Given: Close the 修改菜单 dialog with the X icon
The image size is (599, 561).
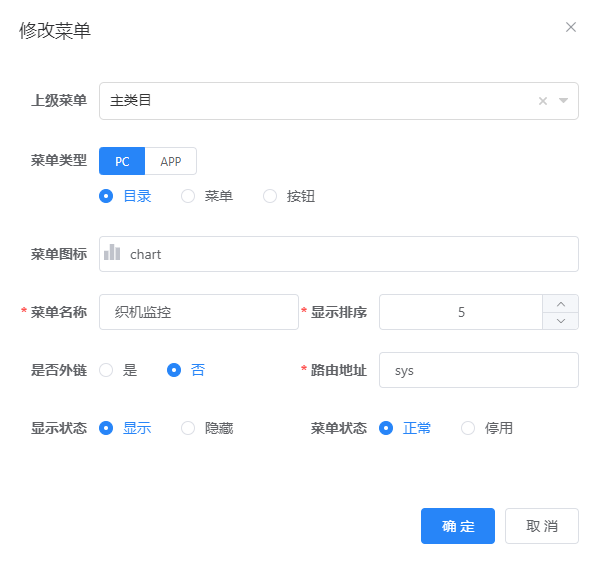Looking at the screenshot, I should pyautogui.click(x=571, y=27).
